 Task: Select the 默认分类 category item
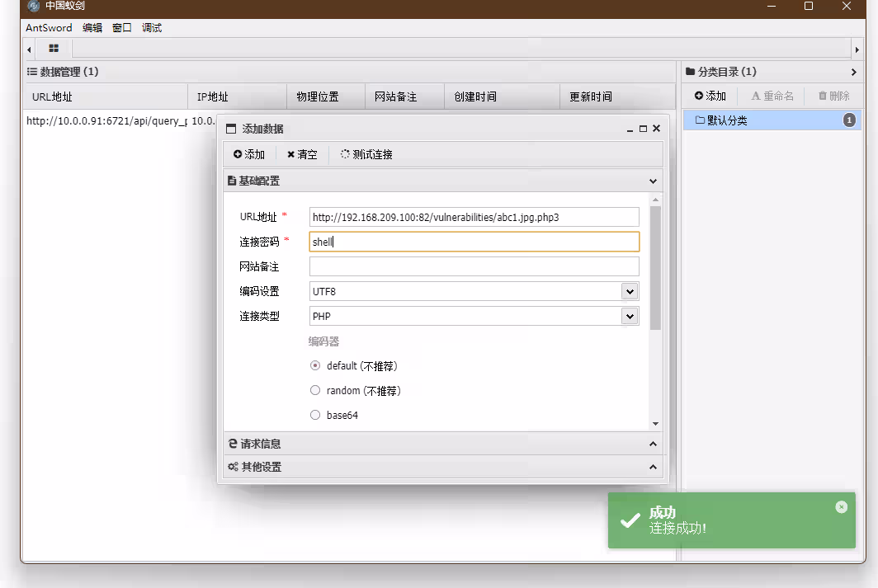pyautogui.click(x=726, y=120)
